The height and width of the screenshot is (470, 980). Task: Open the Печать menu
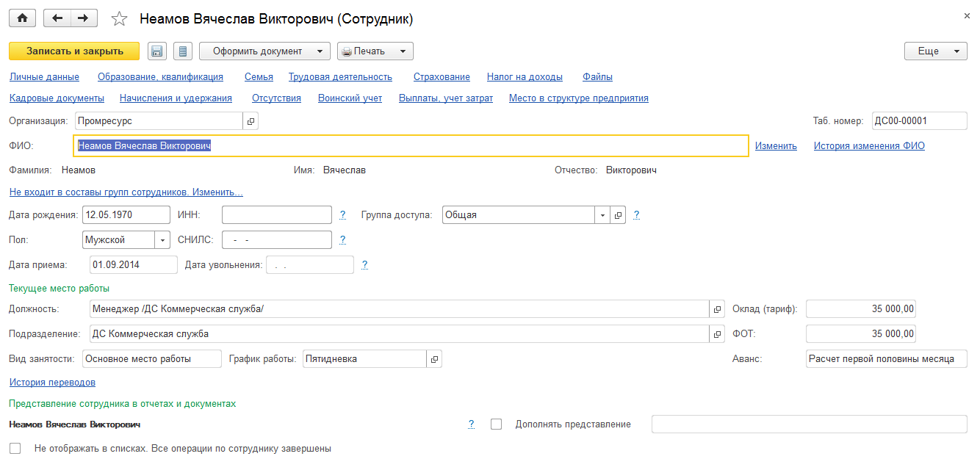point(375,51)
